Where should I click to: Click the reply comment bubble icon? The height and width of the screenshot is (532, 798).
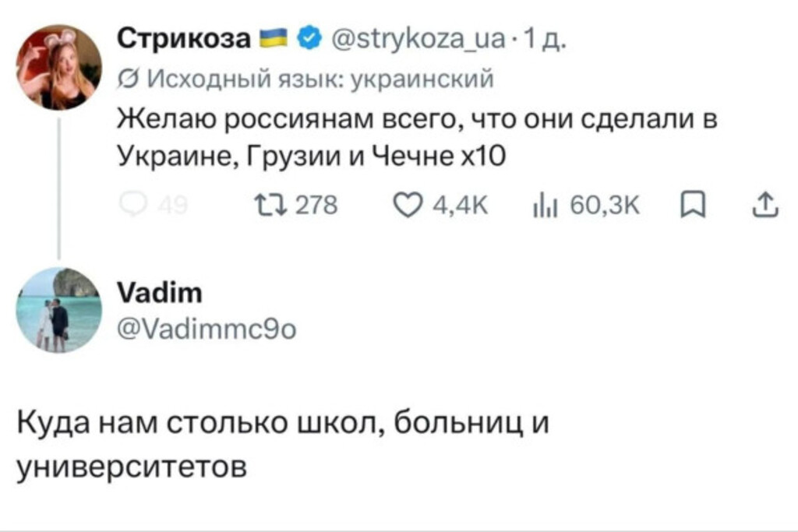[x=133, y=205]
